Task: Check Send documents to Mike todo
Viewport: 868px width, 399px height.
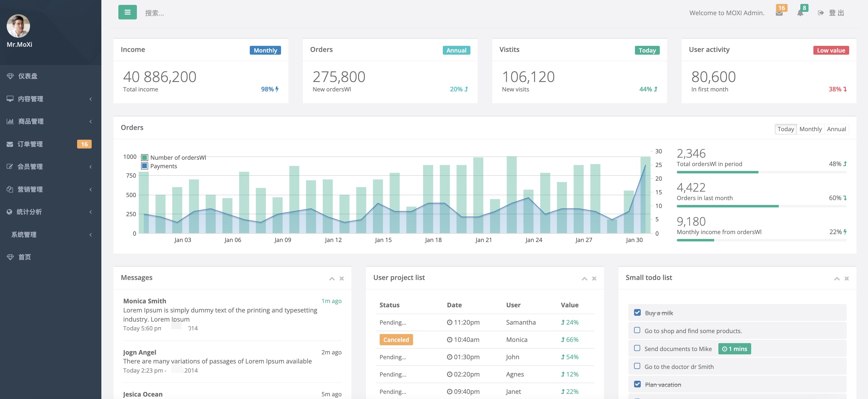Action: tap(637, 348)
